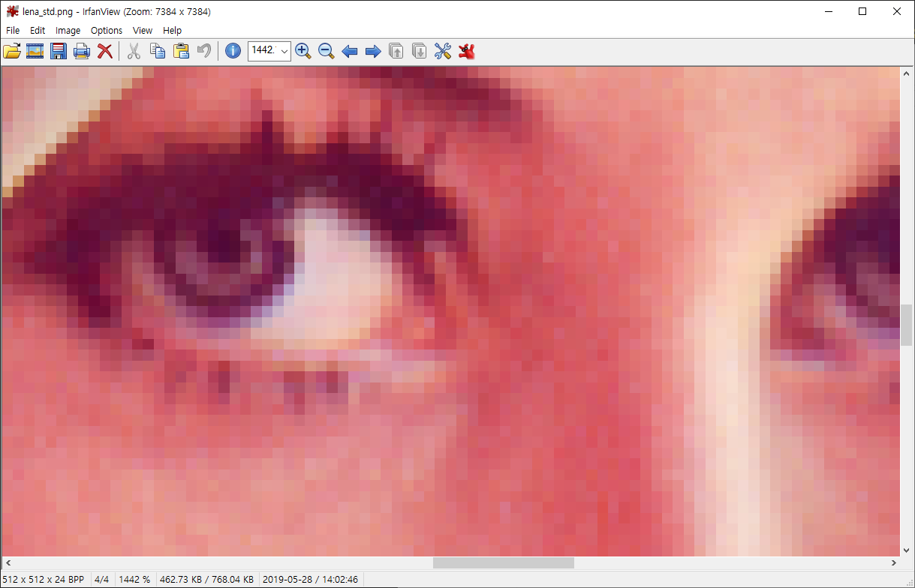The width and height of the screenshot is (915, 588).
Task: Open the View menu
Action: pos(143,31)
